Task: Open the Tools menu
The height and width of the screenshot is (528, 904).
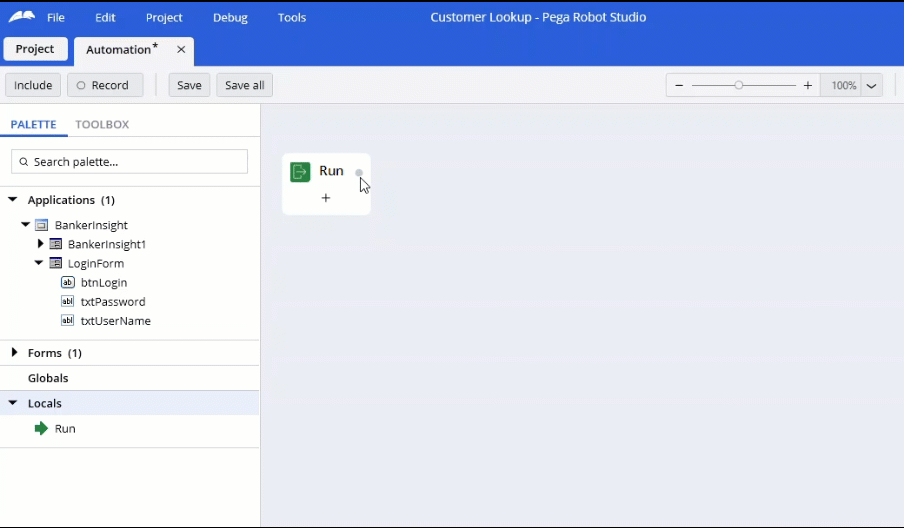Action: click(x=292, y=17)
